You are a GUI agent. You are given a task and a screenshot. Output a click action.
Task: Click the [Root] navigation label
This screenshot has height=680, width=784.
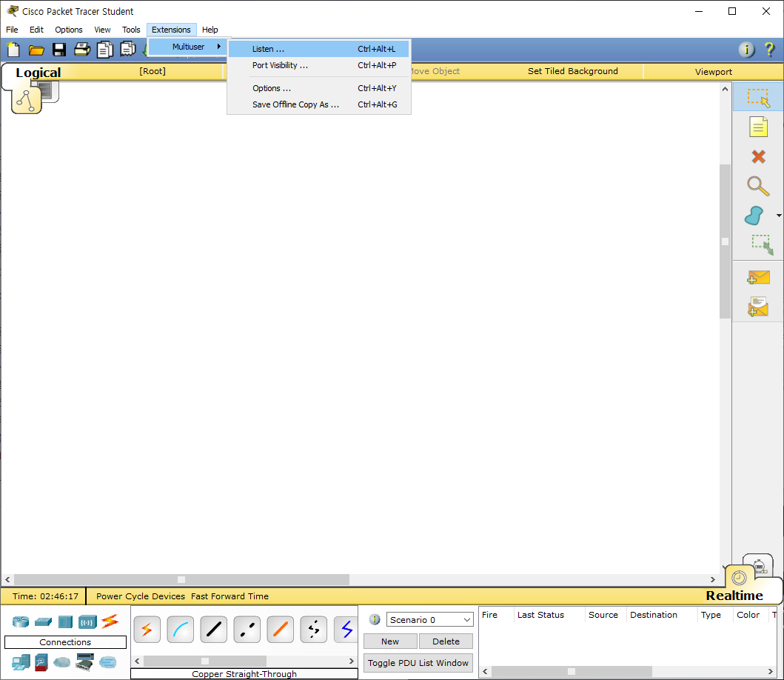pos(153,71)
